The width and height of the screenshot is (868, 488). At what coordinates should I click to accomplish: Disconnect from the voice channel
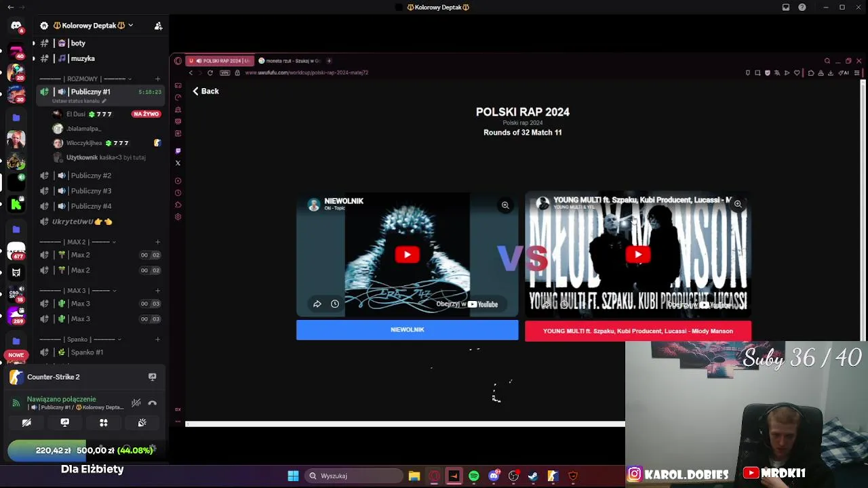(152, 403)
